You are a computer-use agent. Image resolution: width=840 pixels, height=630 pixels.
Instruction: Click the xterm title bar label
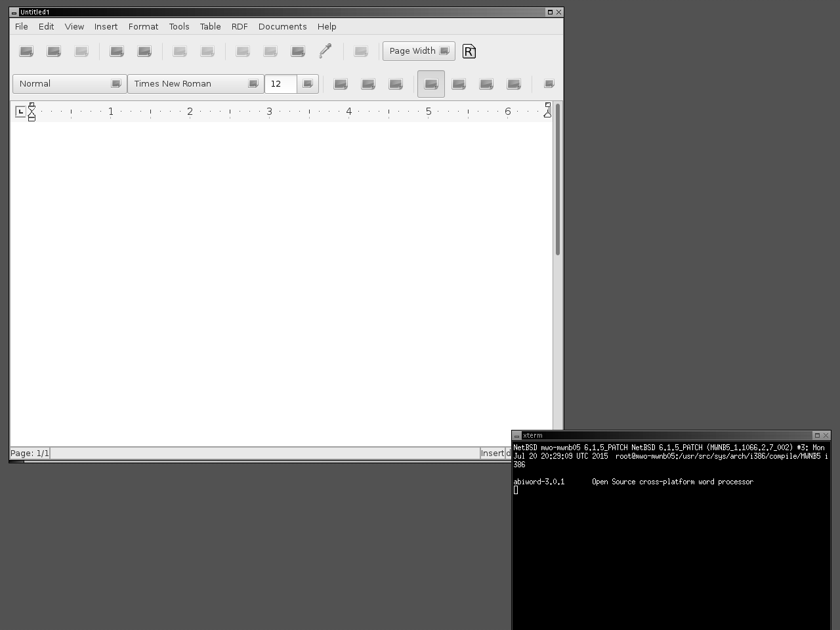tap(533, 436)
